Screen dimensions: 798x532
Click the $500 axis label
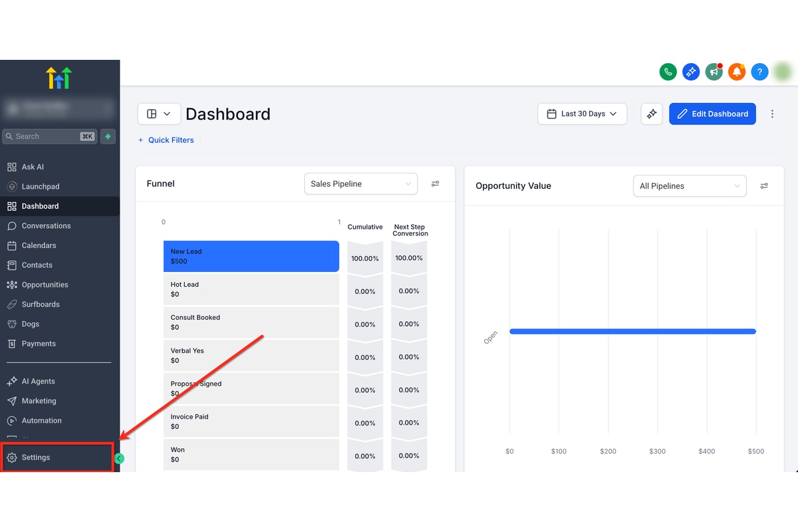(756, 451)
